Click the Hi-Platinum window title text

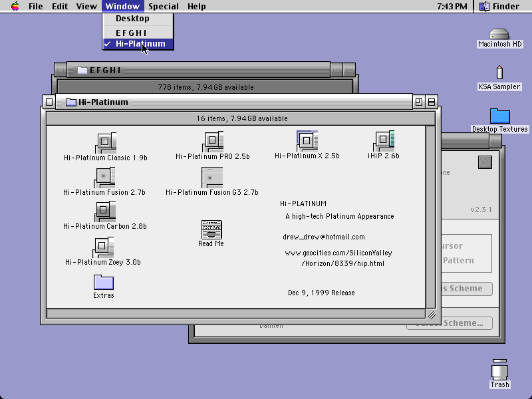pos(103,102)
